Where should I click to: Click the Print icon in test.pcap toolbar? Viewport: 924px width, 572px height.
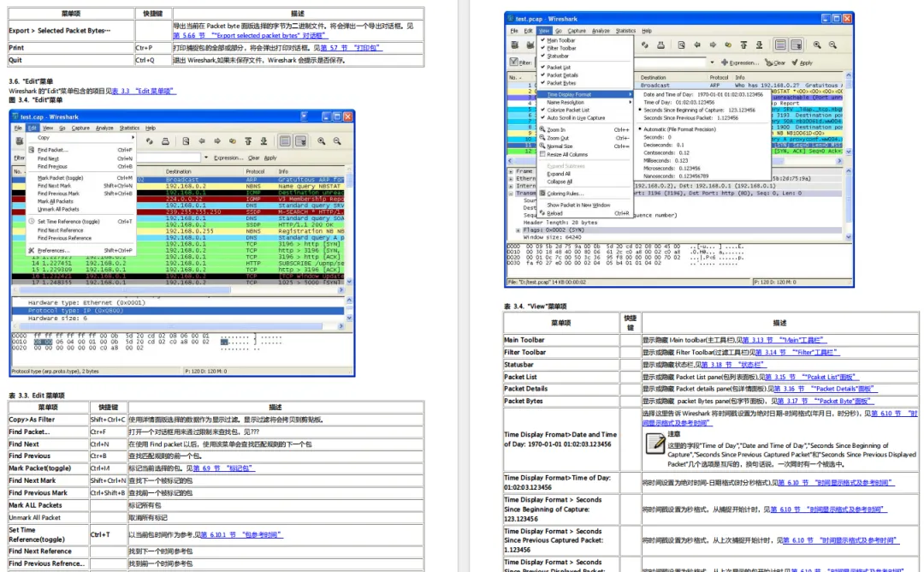tap(662, 45)
